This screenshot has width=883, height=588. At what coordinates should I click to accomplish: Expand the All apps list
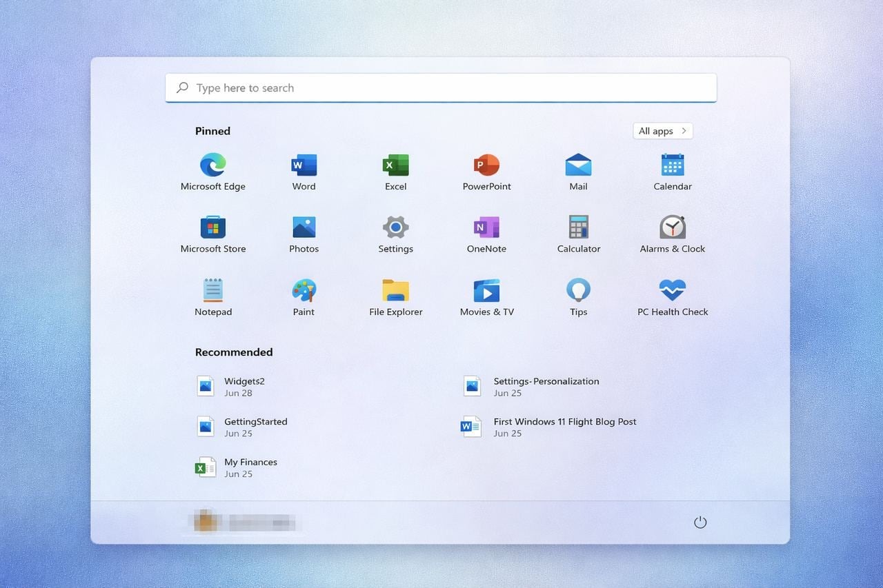click(662, 131)
